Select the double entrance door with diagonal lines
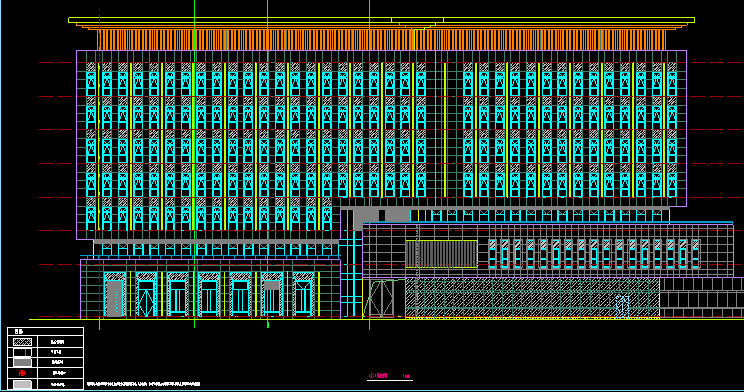Viewport: 744px width, 392px height. pyautogui.click(x=381, y=299)
